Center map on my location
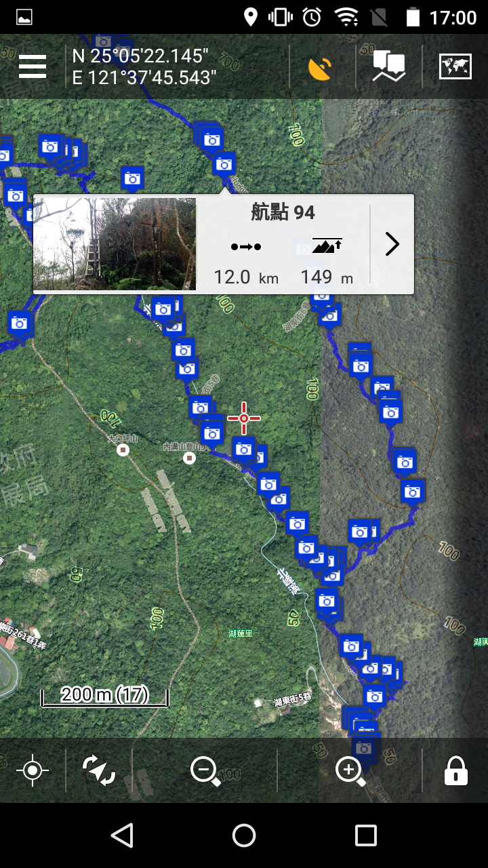The height and width of the screenshot is (868, 488). 33,770
